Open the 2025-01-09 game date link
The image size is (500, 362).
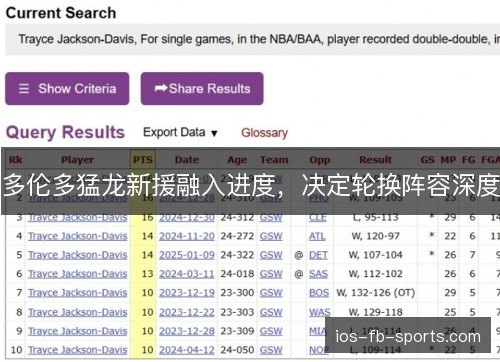(187, 255)
